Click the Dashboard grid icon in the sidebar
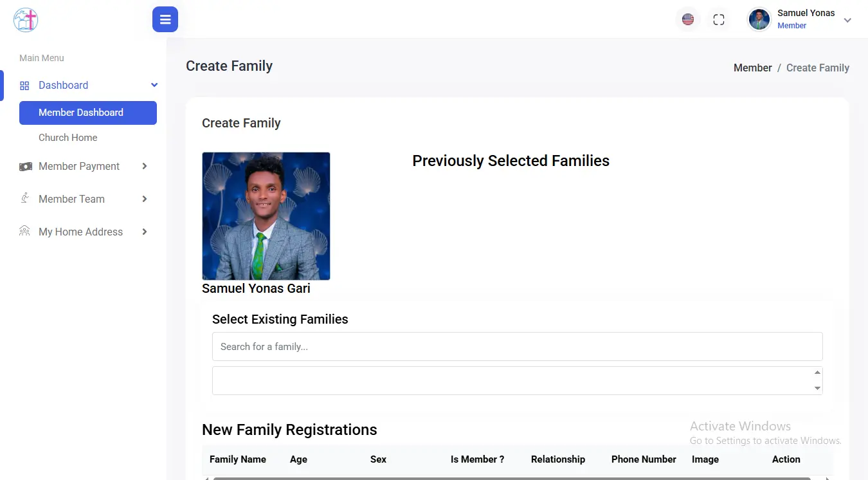This screenshot has width=868, height=480. click(24, 85)
